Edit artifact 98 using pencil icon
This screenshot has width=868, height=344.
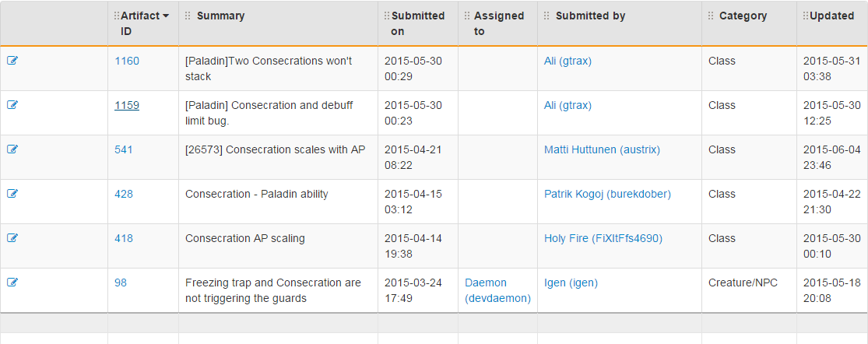12,282
